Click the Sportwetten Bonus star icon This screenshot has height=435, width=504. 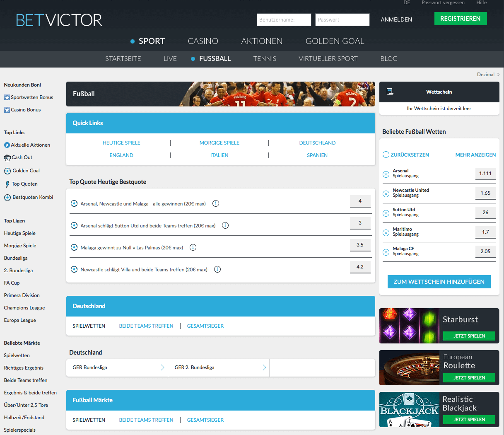coord(7,97)
